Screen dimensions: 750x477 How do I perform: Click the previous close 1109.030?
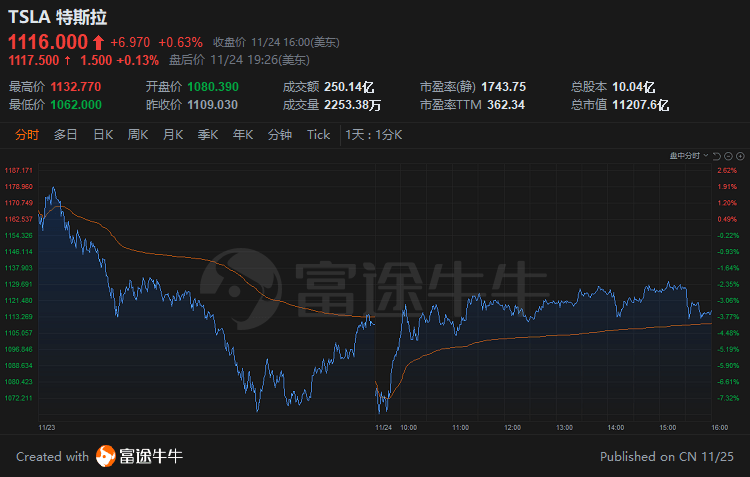[x=212, y=105]
